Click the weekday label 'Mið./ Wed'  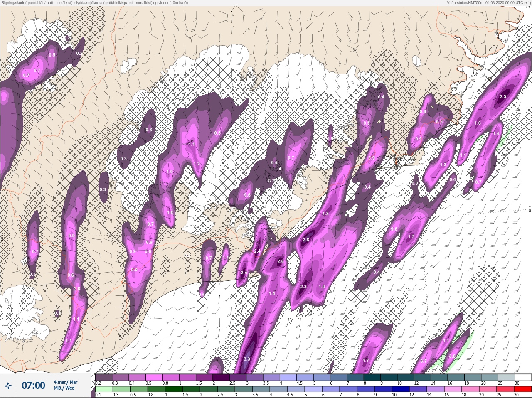click(64, 388)
